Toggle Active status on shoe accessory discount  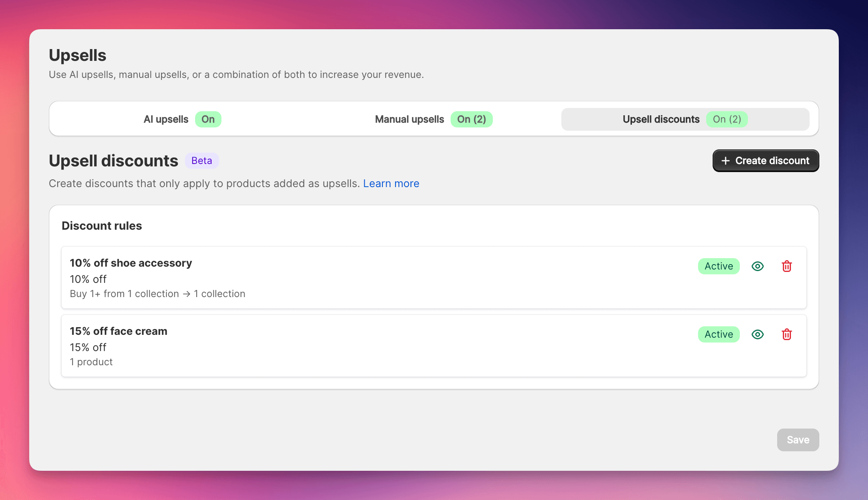tap(718, 266)
